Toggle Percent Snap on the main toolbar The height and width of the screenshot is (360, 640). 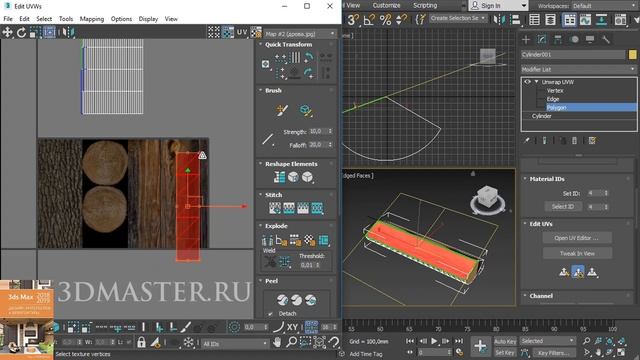[385, 20]
